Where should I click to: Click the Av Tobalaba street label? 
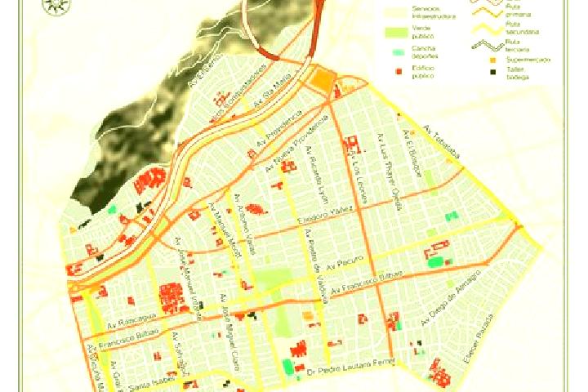(x=441, y=142)
